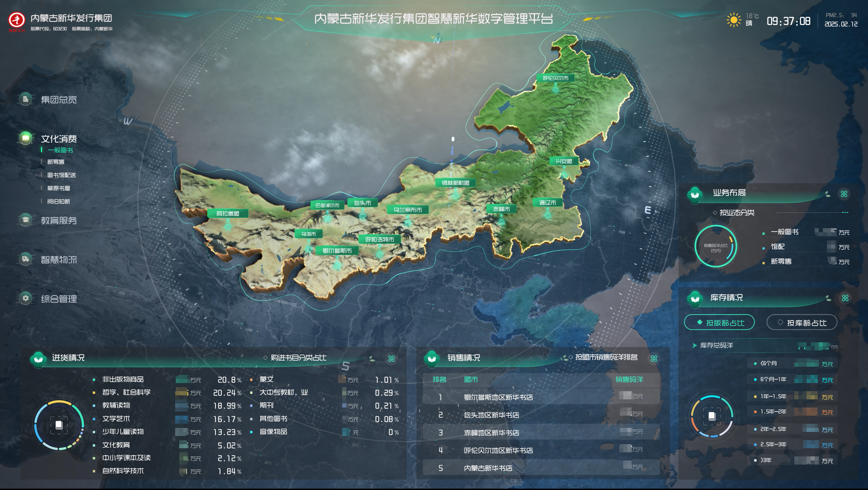The height and width of the screenshot is (490, 868).
Task: Click the <6个月 inventory row
Action: 793,363
